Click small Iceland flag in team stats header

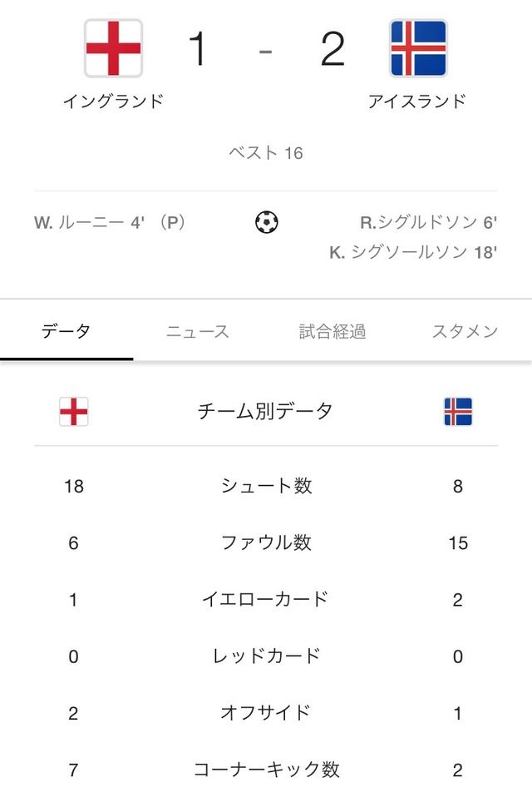point(458,411)
